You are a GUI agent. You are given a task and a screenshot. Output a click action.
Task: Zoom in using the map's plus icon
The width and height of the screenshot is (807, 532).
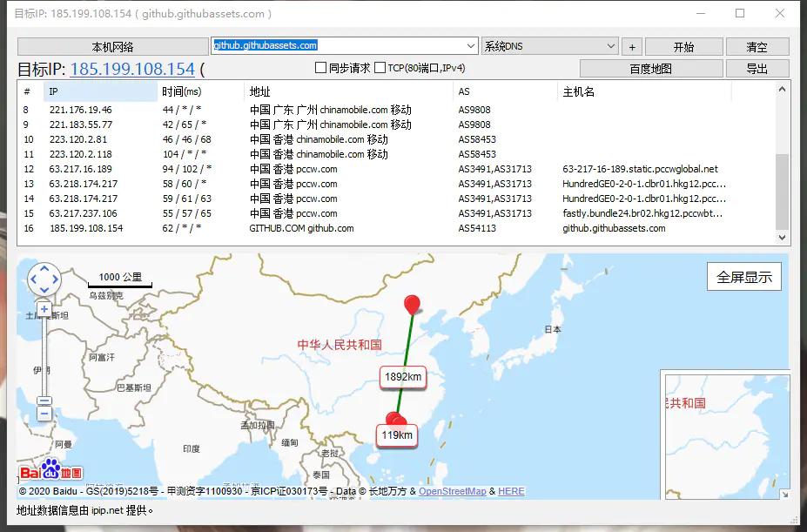pos(44,308)
